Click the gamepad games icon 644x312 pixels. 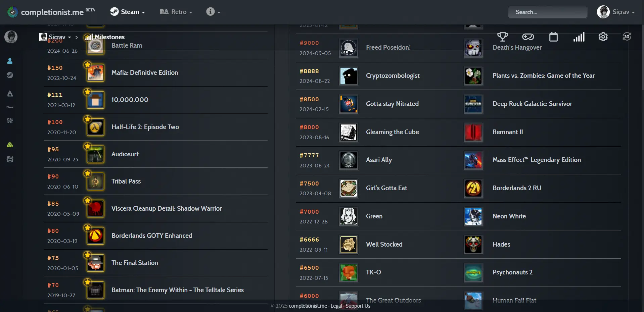coord(528,37)
